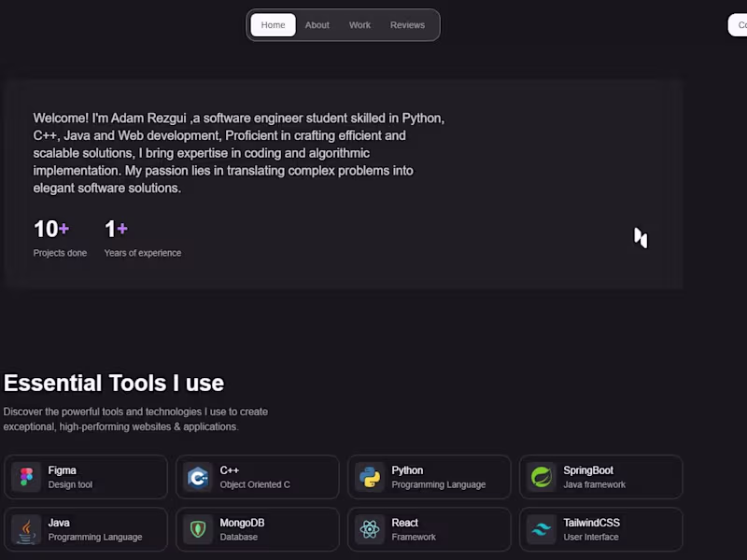
Task: Click the '1+ Years of experience' stat
Action: click(142, 238)
